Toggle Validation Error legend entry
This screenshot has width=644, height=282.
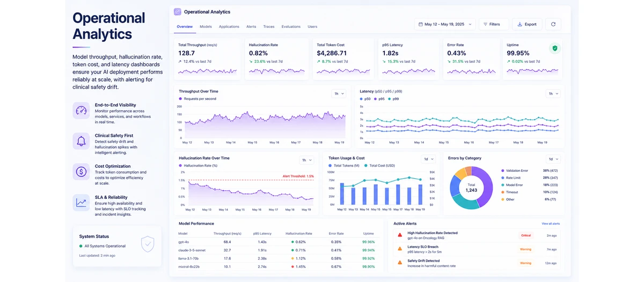(x=515, y=170)
